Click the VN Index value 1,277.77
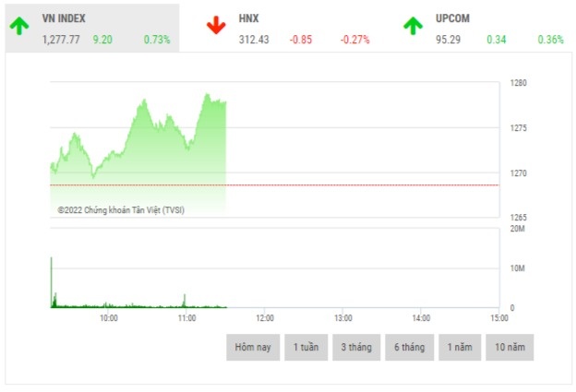 point(61,40)
